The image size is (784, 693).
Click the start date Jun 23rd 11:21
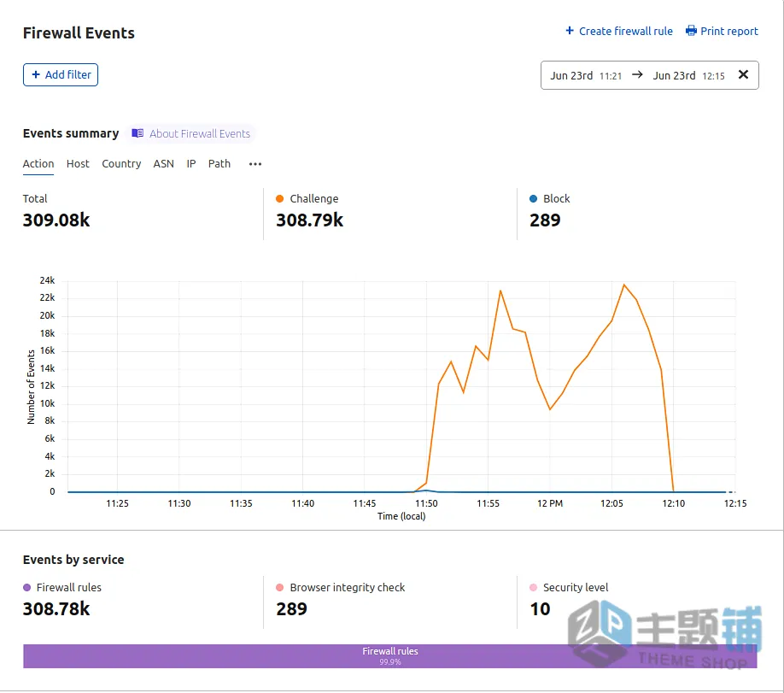coord(586,75)
